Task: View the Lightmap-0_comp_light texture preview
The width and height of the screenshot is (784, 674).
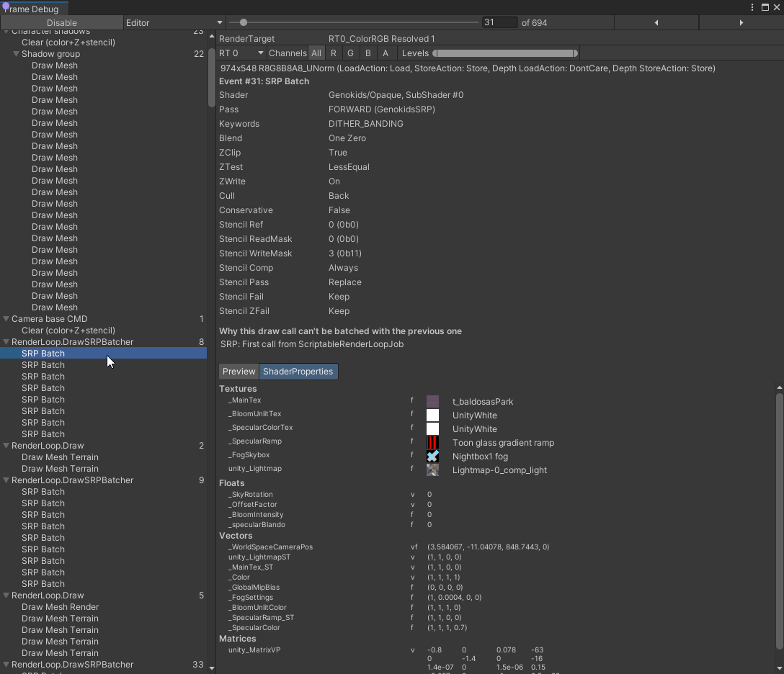Action: coord(432,469)
